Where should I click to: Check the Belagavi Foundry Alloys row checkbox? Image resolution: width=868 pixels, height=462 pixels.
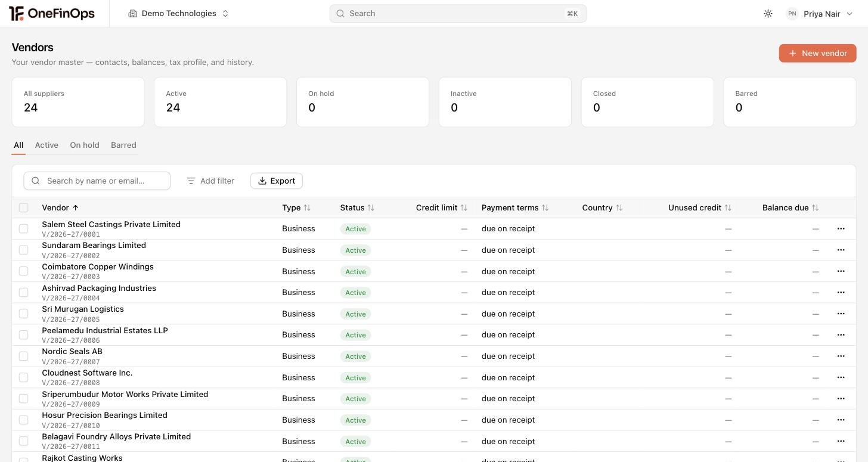23,441
